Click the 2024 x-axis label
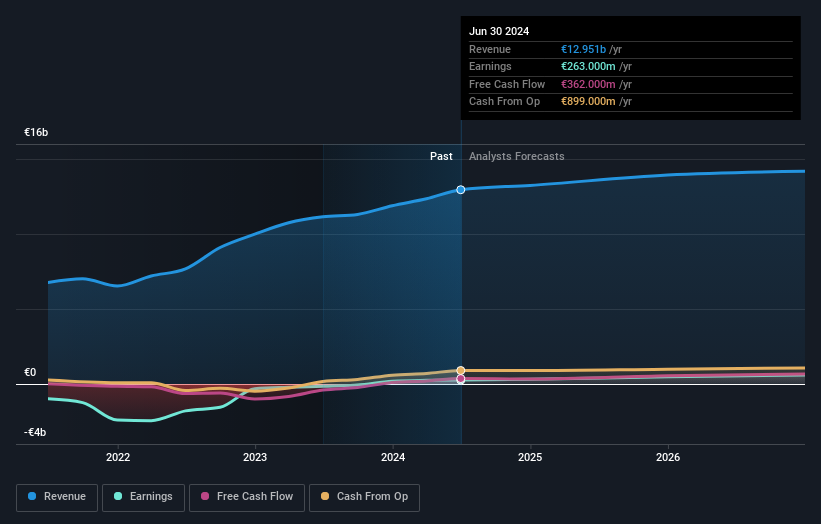The width and height of the screenshot is (821, 524). point(393,457)
